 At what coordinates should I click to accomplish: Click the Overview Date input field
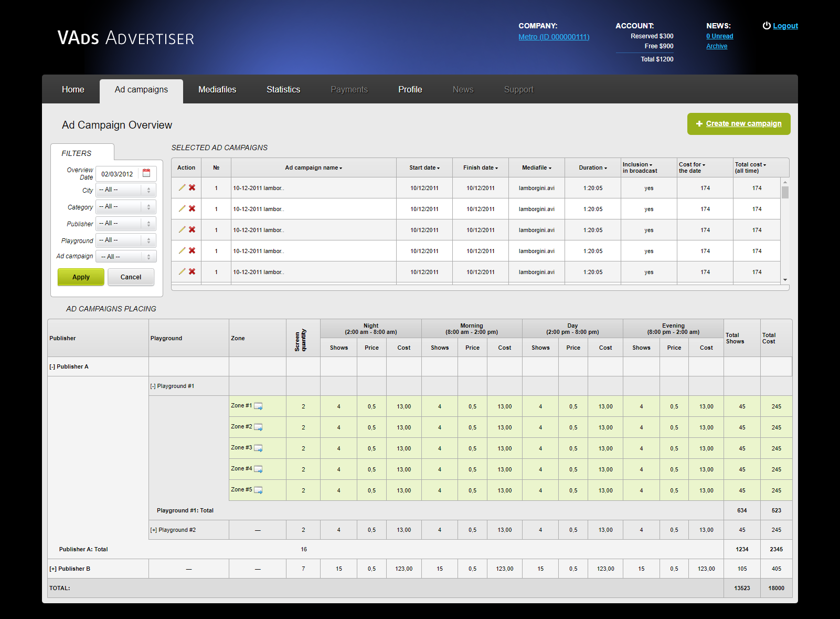coord(126,173)
